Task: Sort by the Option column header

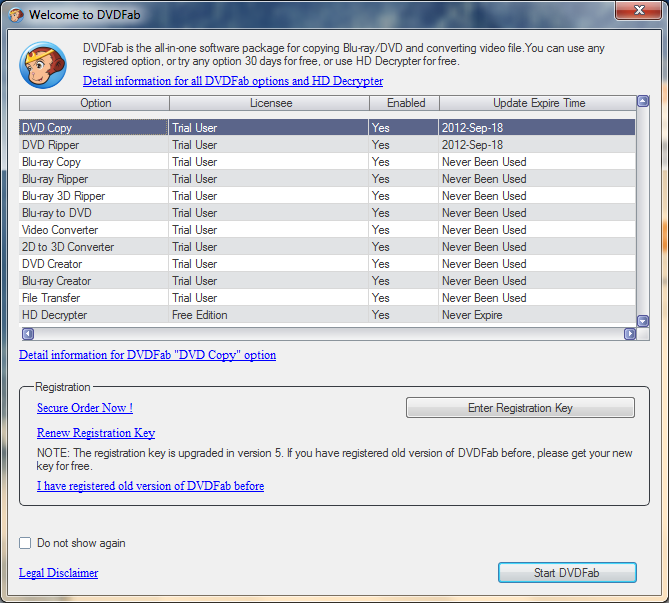Action: [94, 103]
